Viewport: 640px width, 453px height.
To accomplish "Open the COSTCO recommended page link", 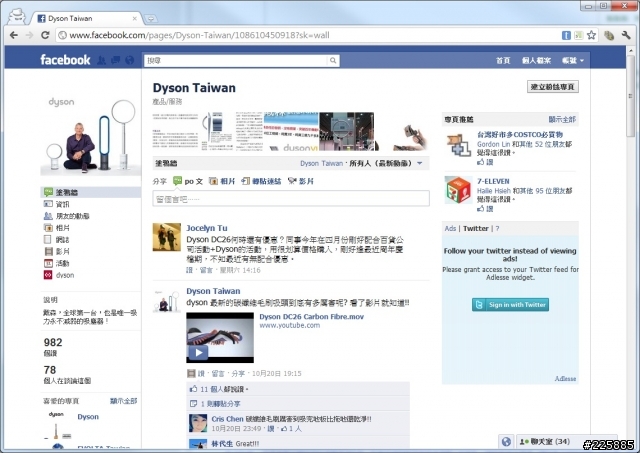I will [x=520, y=134].
